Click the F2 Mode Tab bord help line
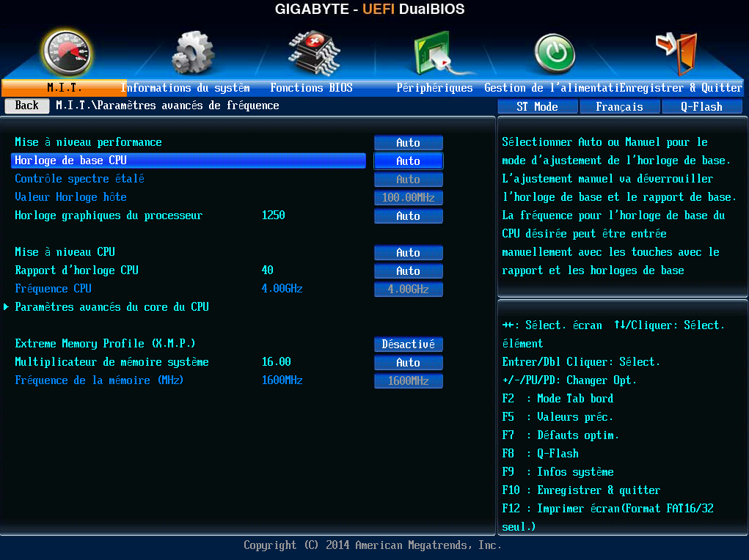The height and width of the screenshot is (560, 749). 558,399
